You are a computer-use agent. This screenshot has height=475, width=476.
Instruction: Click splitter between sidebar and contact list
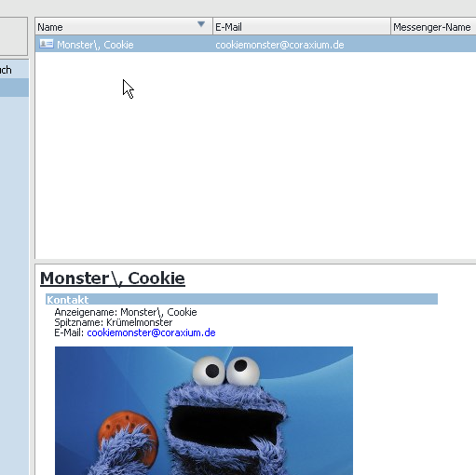[32, 245]
